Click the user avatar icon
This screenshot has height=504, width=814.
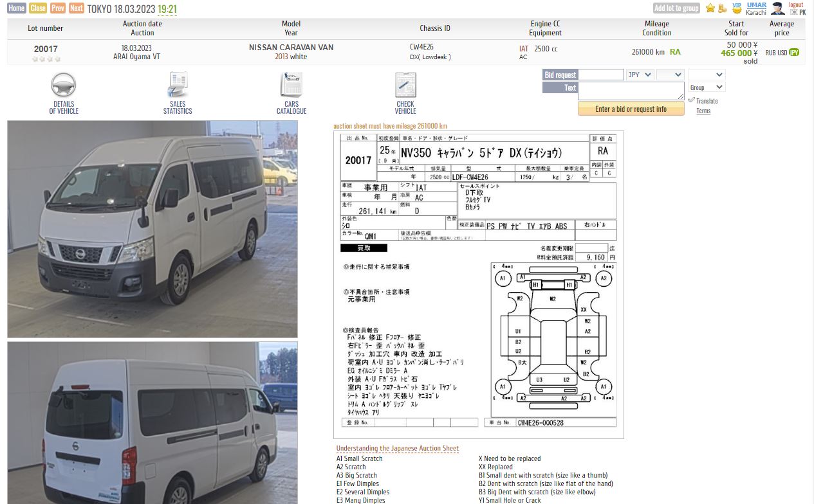point(778,8)
